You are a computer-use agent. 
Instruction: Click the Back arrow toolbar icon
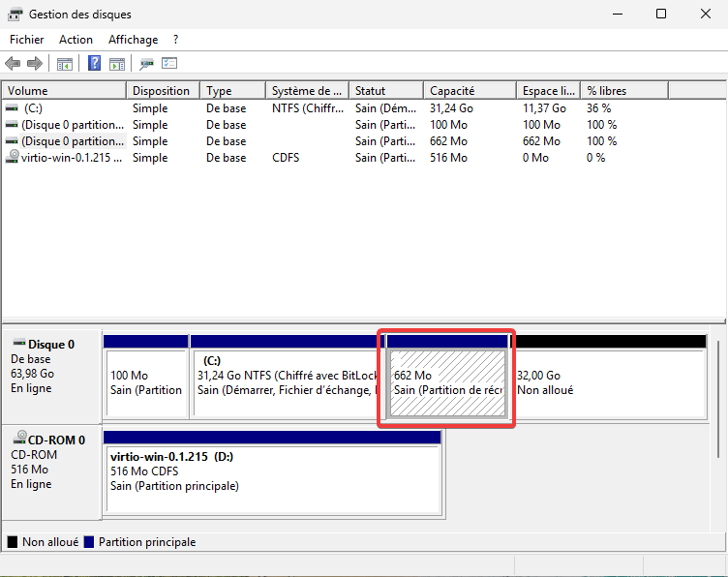click(13, 64)
